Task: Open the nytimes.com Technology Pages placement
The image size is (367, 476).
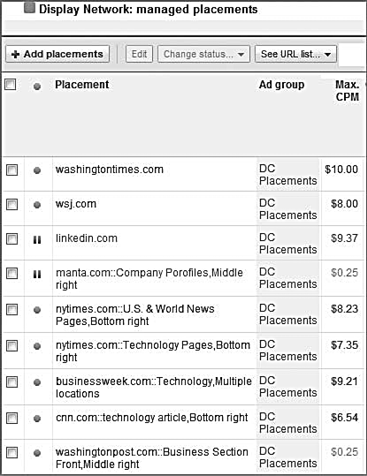Action: pyautogui.click(x=153, y=351)
